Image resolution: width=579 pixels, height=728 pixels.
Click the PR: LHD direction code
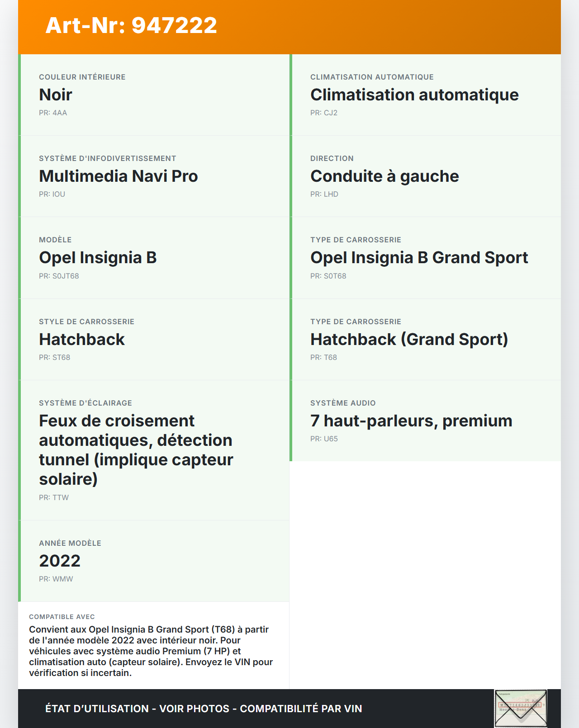(x=324, y=194)
